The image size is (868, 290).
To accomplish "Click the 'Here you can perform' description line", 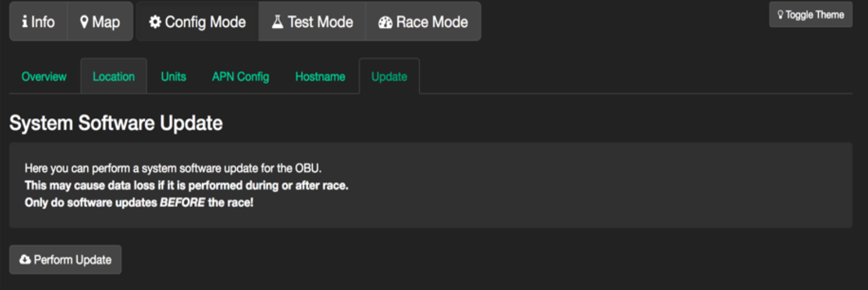I will point(173,168).
